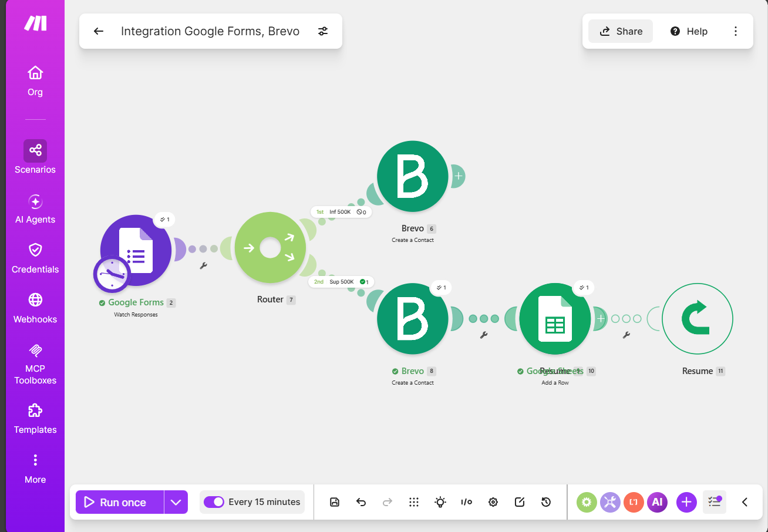The image size is (768, 532).
Task: Select the Router module
Action: (x=270, y=248)
